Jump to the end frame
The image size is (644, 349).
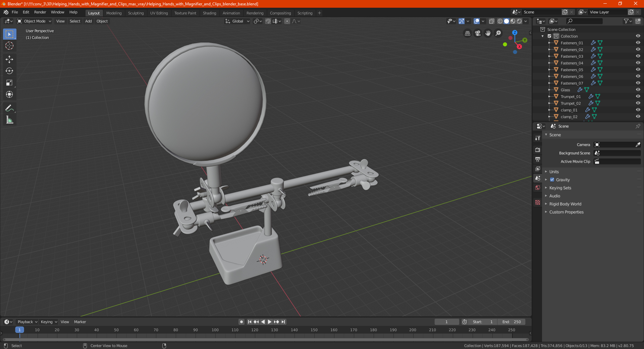(283, 322)
